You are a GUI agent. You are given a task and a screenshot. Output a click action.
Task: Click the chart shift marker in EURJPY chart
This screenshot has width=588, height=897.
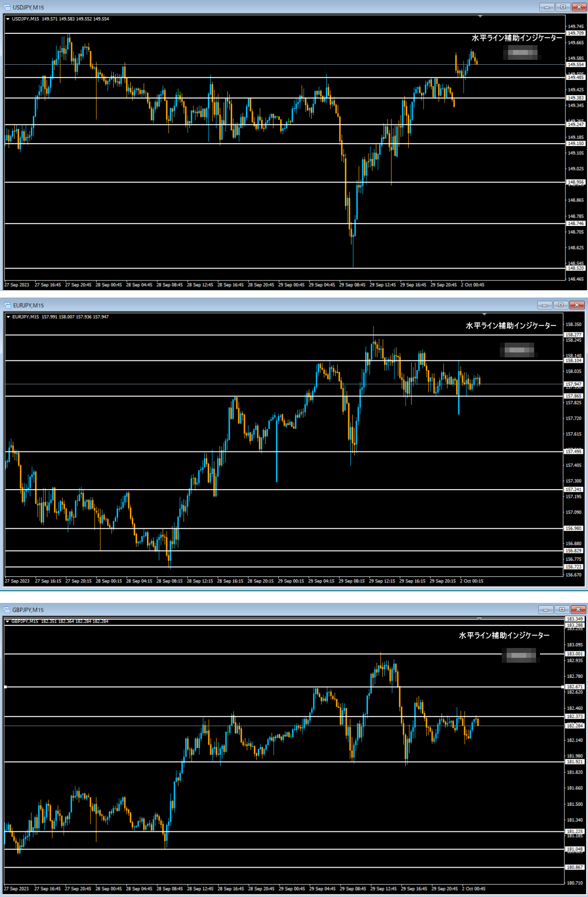tap(484, 314)
